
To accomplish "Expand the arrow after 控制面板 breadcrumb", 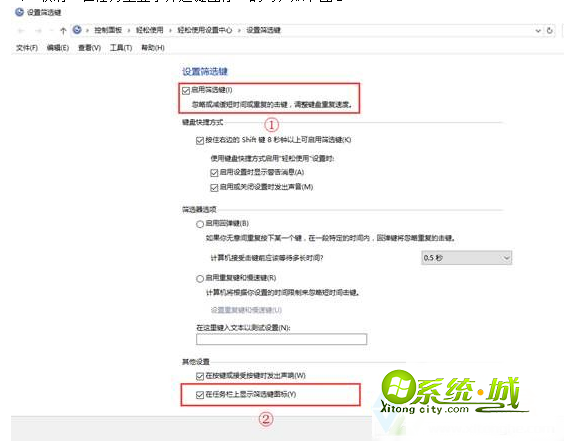I will pyautogui.click(x=129, y=31).
